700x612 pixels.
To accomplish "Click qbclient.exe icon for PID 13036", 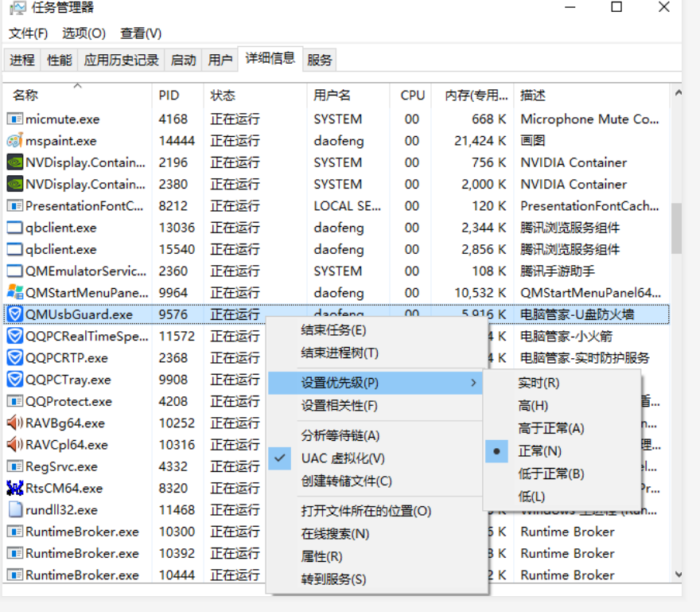I will (x=15, y=228).
